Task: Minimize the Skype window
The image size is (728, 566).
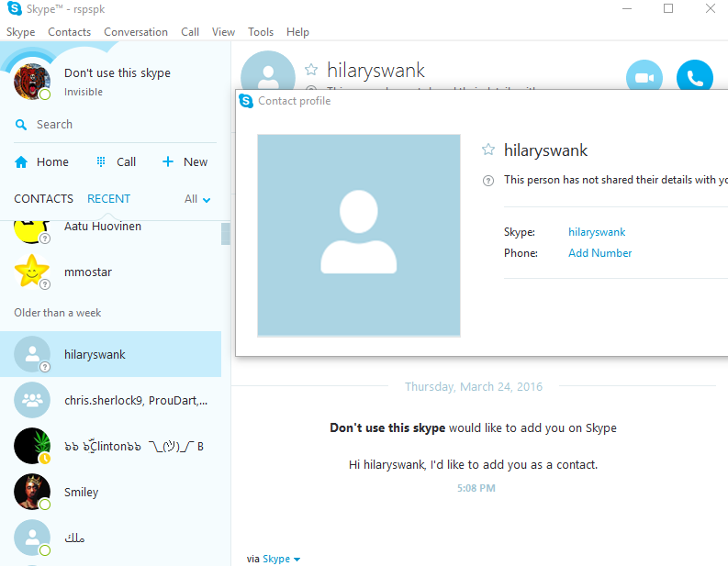Action: point(627,8)
